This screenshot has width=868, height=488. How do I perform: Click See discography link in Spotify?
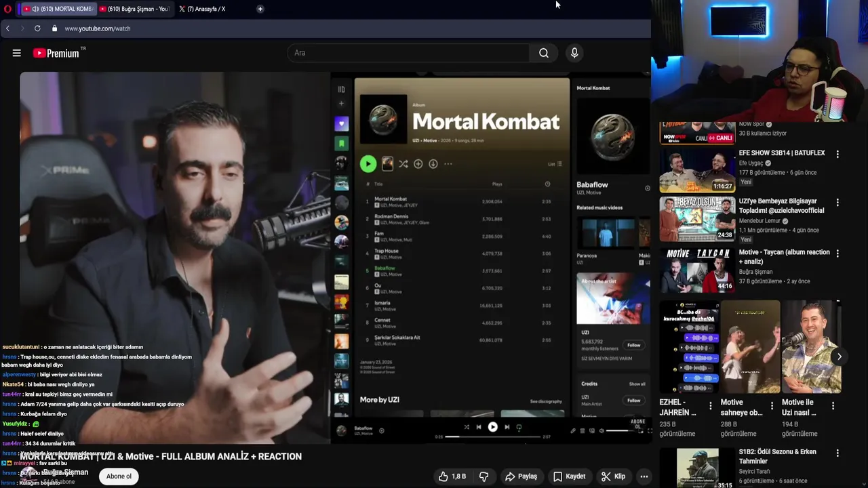[x=546, y=401]
